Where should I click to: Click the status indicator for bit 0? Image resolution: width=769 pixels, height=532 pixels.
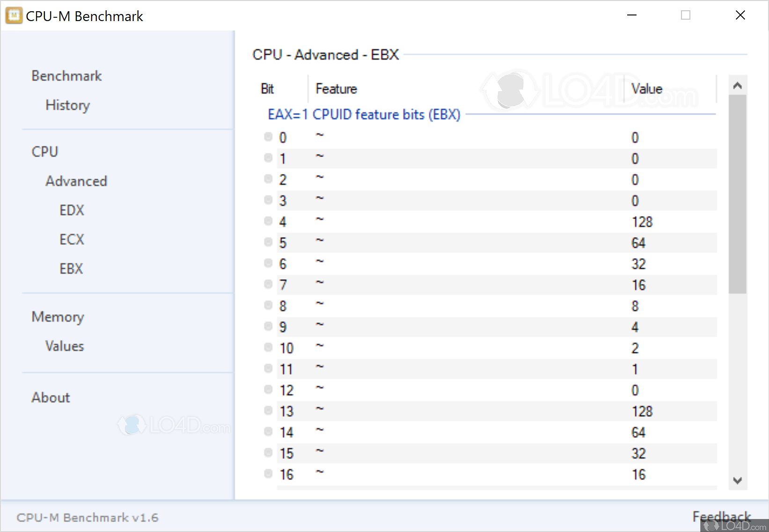(x=268, y=137)
